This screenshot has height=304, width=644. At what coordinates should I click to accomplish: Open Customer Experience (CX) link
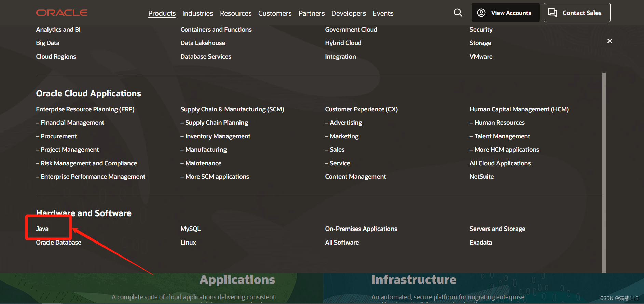click(x=361, y=109)
